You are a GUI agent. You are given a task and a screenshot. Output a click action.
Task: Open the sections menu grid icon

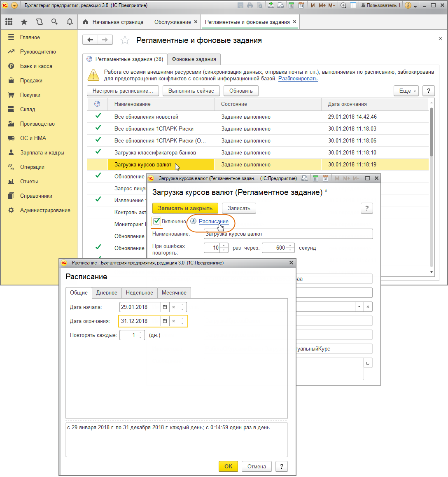[9, 22]
